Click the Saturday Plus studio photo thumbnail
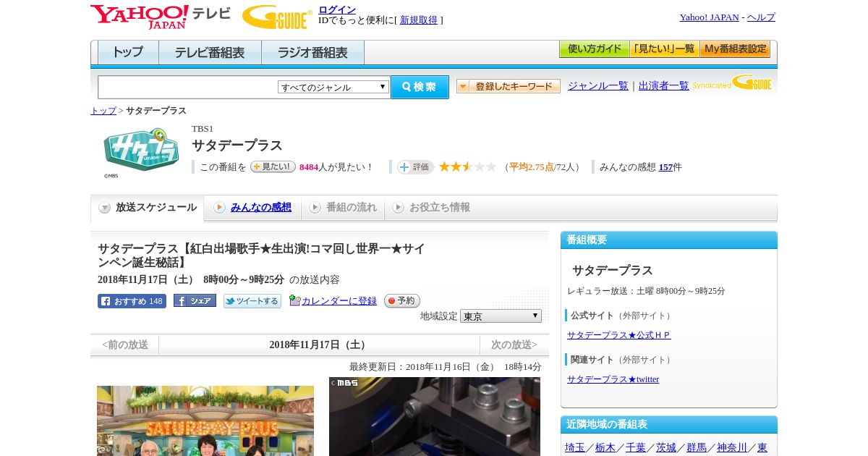The image size is (868, 456). [x=205, y=421]
